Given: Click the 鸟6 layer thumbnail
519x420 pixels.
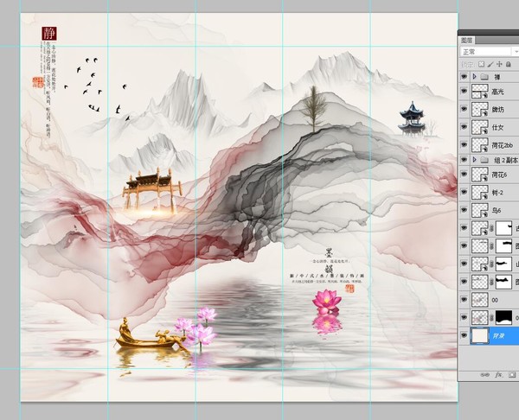Looking at the screenshot, I should point(479,210).
